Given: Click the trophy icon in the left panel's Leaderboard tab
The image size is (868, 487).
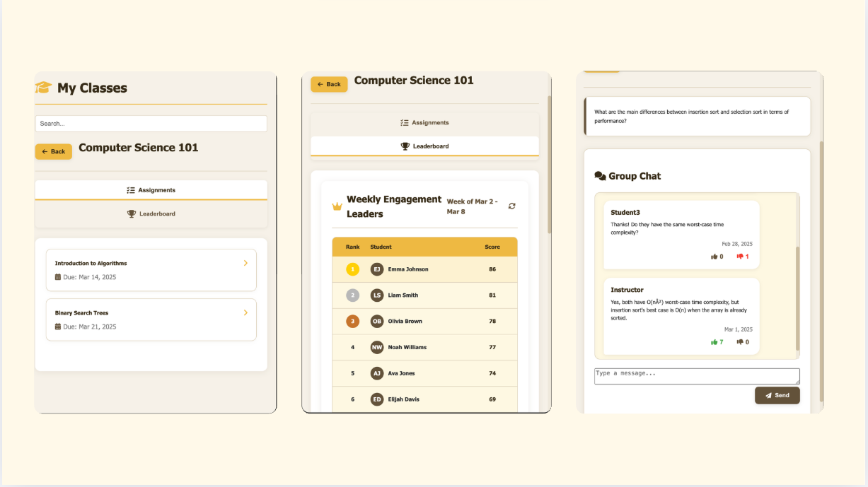Looking at the screenshot, I should (132, 213).
